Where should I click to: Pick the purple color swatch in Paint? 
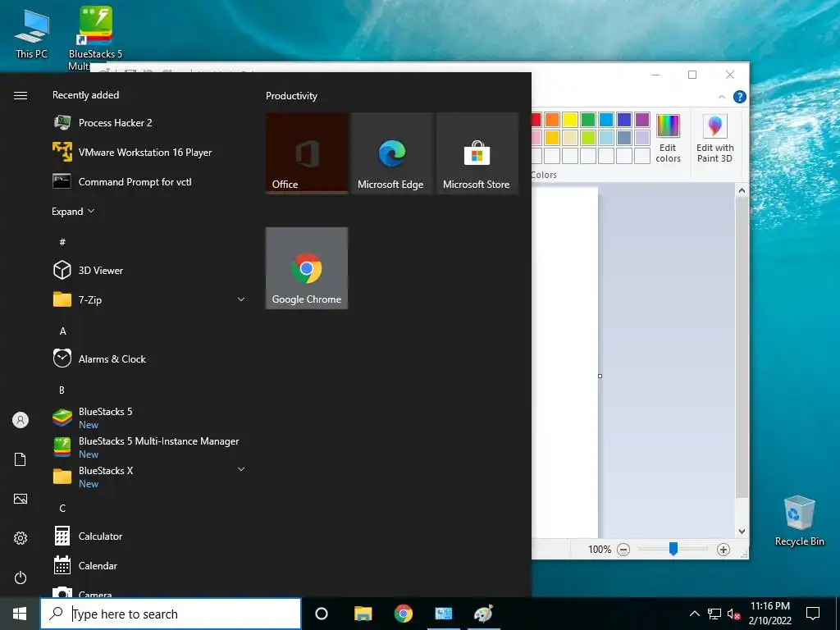(642, 120)
